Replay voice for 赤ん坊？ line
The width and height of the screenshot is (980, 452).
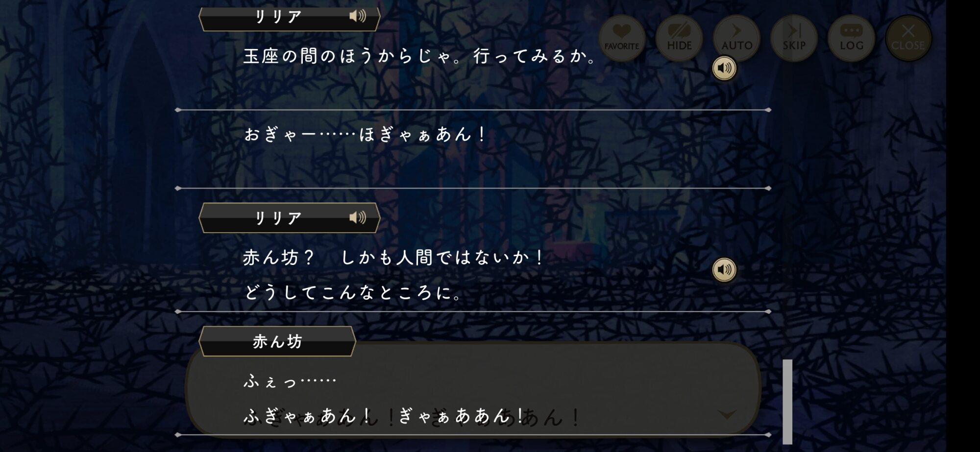click(724, 270)
